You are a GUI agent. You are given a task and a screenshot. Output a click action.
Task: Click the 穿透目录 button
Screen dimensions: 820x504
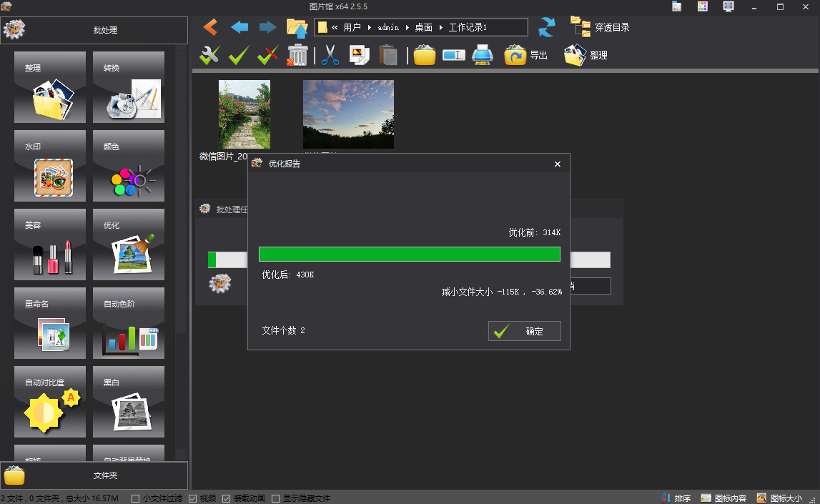(x=601, y=27)
